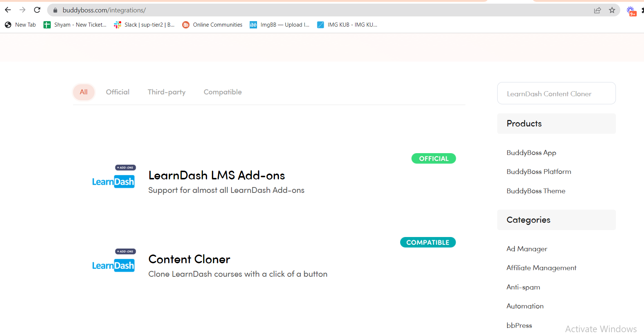644x334 pixels.
Task: Open the LearnDash LMS Add-ons title
Action: click(x=216, y=175)
